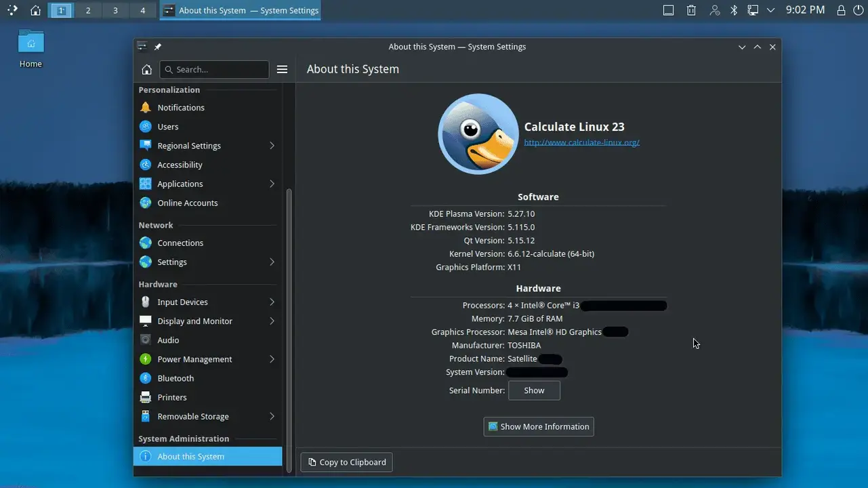The height and width of the screenshot is (488, 868).
Task: Select About this System sidebar entry
Action: (207, 456)
